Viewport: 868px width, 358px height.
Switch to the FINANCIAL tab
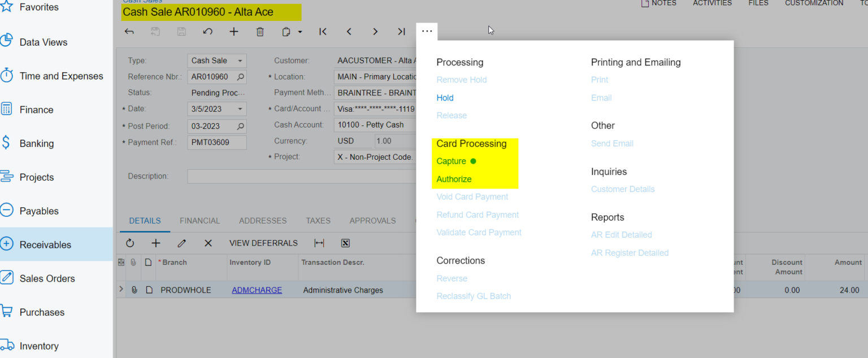coord(199,221)
